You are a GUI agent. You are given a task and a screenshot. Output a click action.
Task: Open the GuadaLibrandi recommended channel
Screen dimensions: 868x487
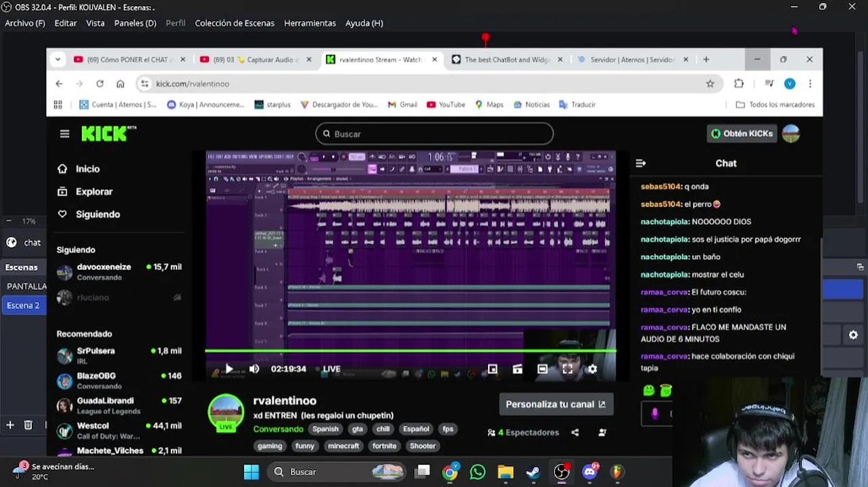(119, 406)
